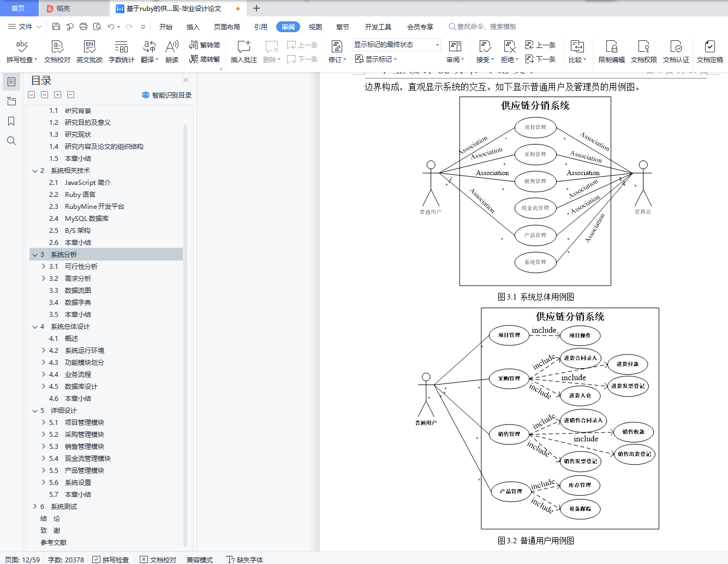This screenshot has height=564, width=728.
Task: Click the minus-box icon in the 目录 toolbar
Action: coord(70,95)
